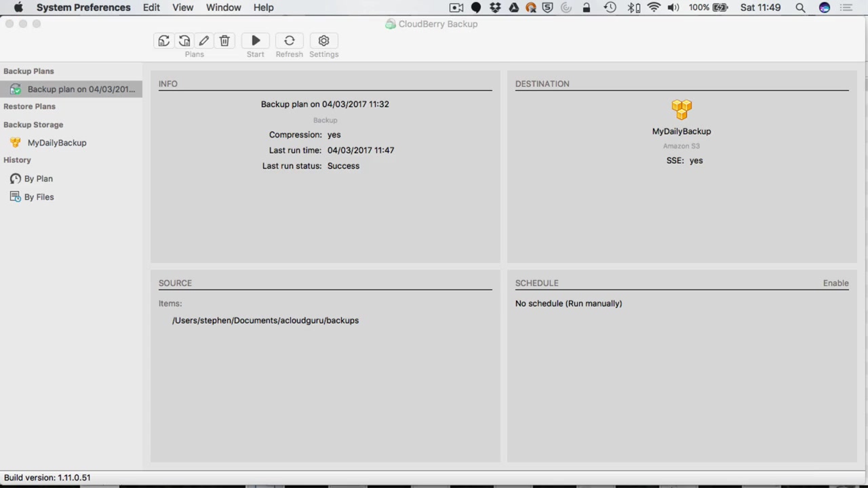Open the View menu
This screenshot has height=488, width=868.
(183, 7)
